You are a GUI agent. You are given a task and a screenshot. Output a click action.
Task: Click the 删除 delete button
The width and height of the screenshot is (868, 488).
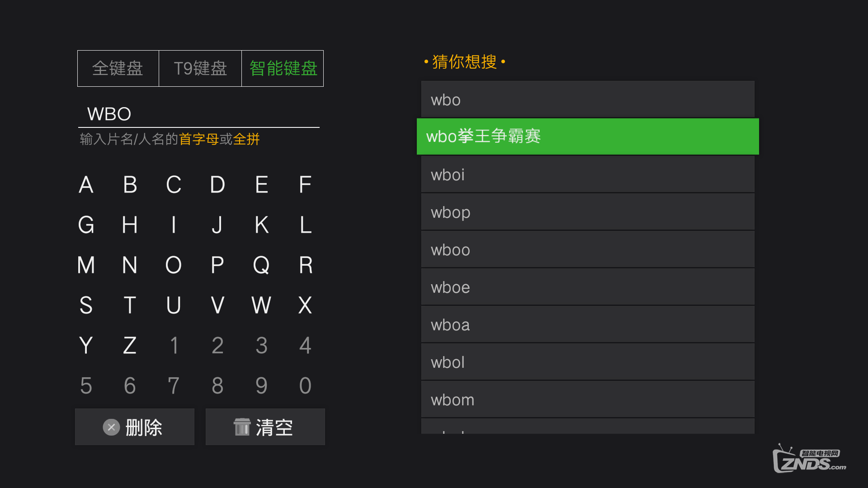(x=135, y=427)
